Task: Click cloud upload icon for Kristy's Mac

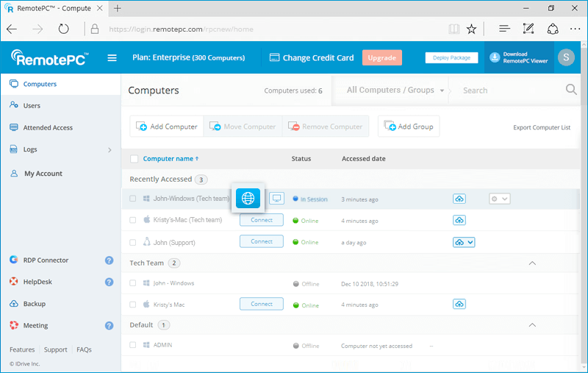Action: click(x=459, y=304)
